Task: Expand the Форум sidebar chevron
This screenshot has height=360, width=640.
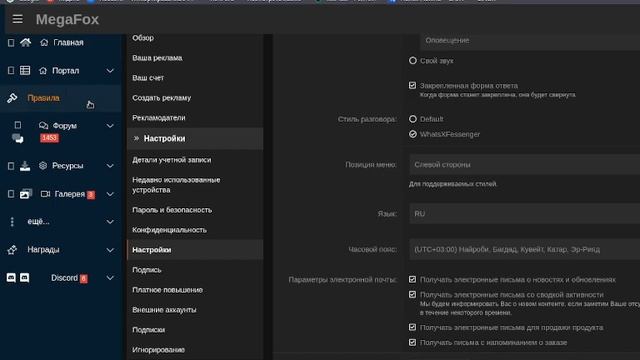Action: 110,126
